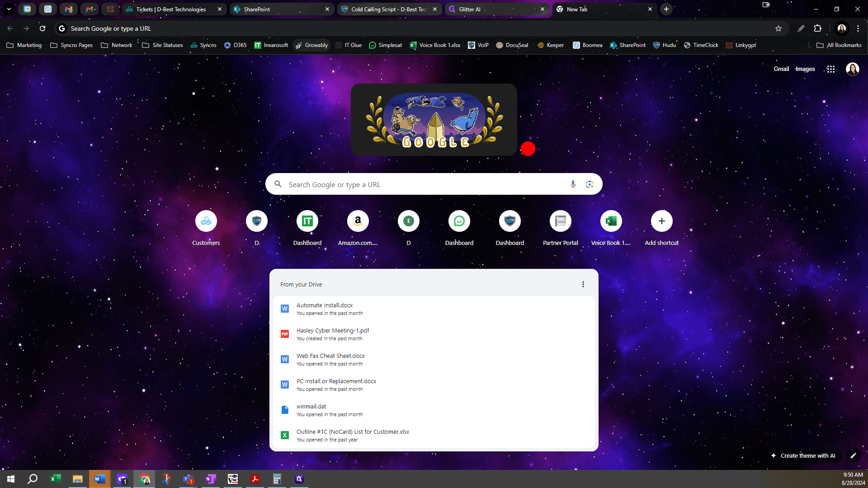Screen dimensions: 868x488
Task: Open Gmail link on New Tab page
Action: click(781, 69)
